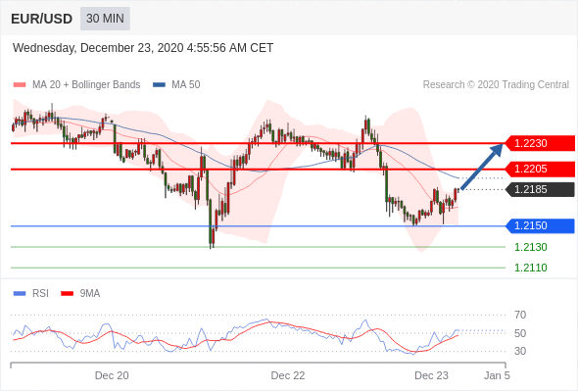Click the Dec 23 date axis label
This screenshot has height=392, width=578.
[431, 375]
